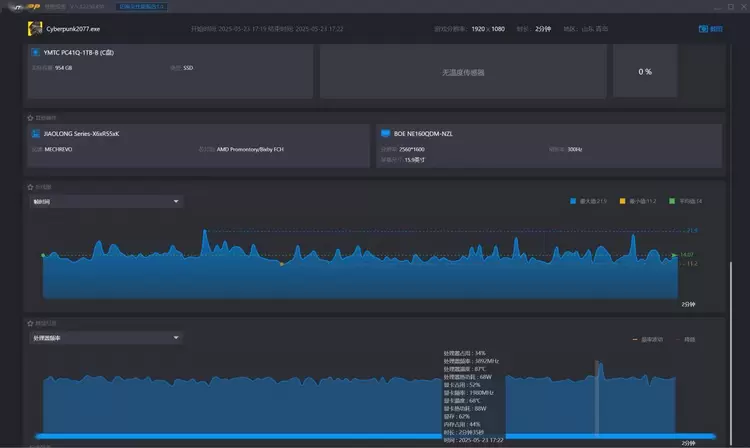This screenshot has width=750, height=448.
Task: Click the icon beside the frame-time section title
Action: (x=29, y=186)
